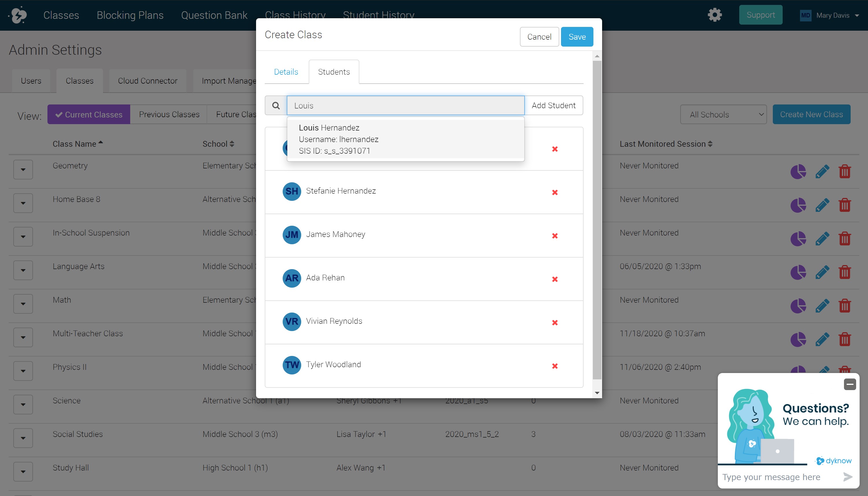Cancel the Create Class dialog

click(x=539, y=36)
